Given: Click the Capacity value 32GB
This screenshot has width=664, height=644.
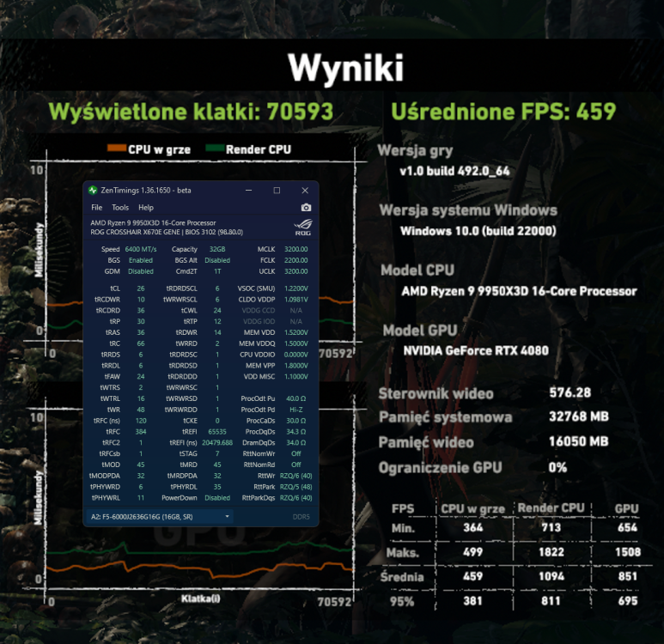Looking at the screenshot, I should [217, 249].
